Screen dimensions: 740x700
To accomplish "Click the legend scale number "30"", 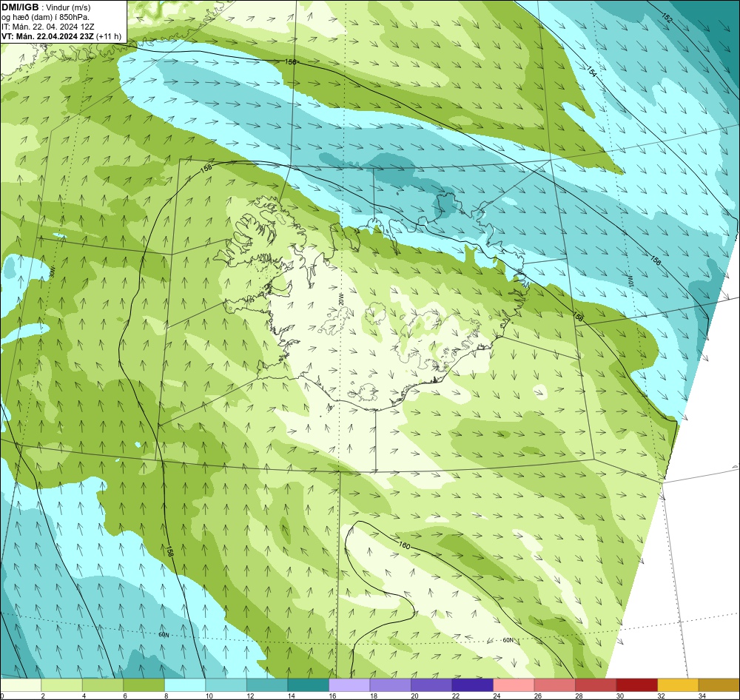I will (x=619, y=696).
